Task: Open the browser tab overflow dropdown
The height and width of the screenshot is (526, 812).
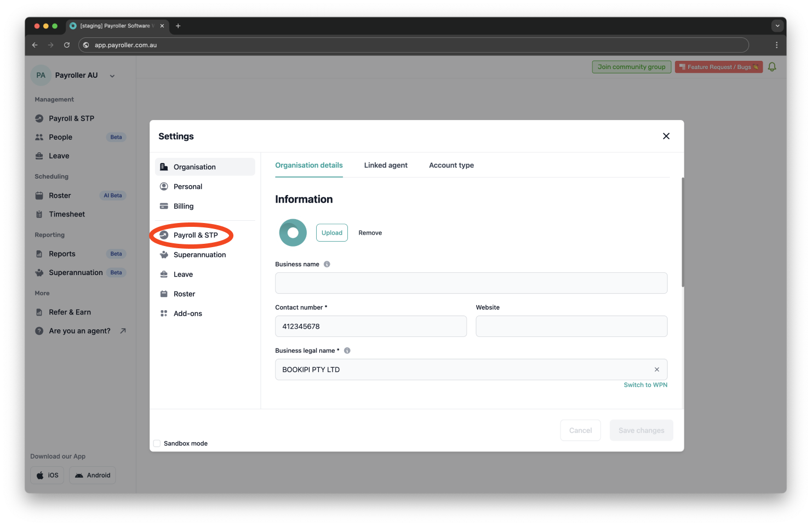Action: (x=777, y=26)
